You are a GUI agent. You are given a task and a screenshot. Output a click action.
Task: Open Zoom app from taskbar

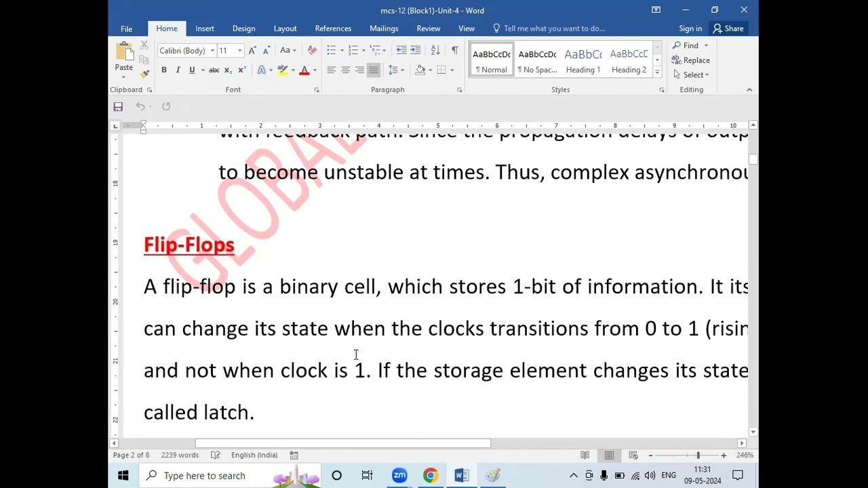(x=399, y=475)
